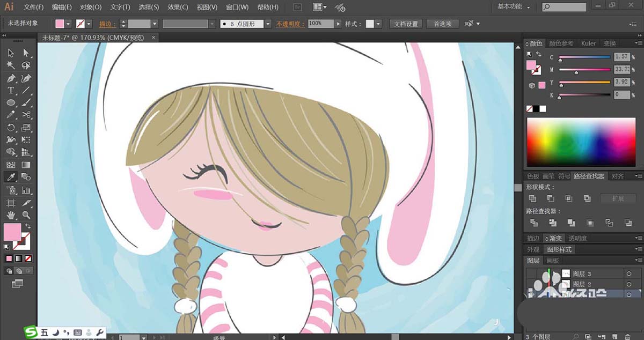Open the 效果(C) menu
This screenshot has width=644, height=340.
click(x=178, y=8)
